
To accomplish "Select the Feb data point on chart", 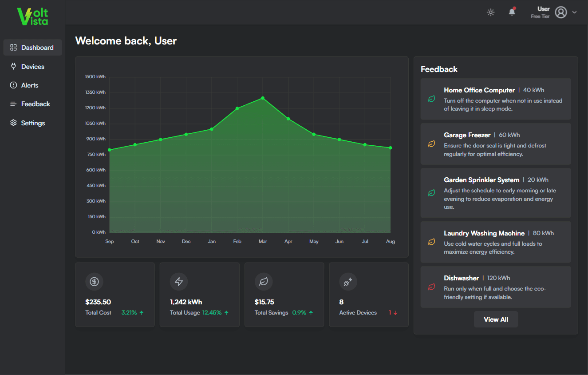I will coord(237,108).
